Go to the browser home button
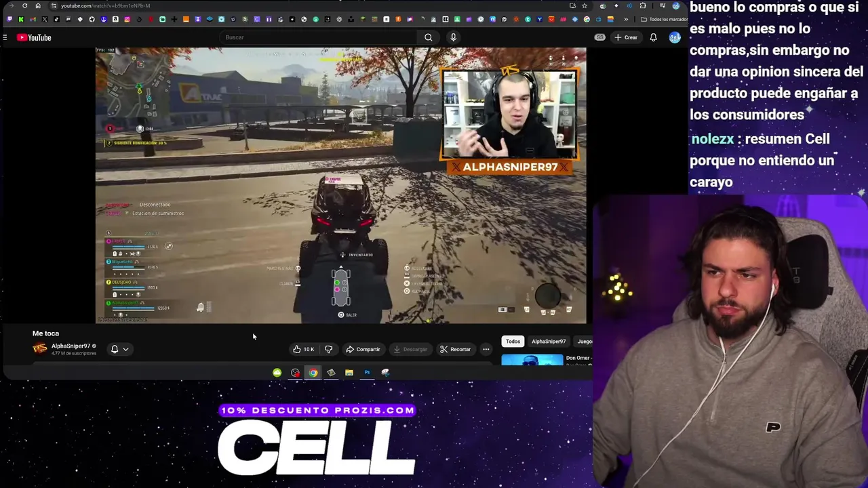 pos(38,5)
